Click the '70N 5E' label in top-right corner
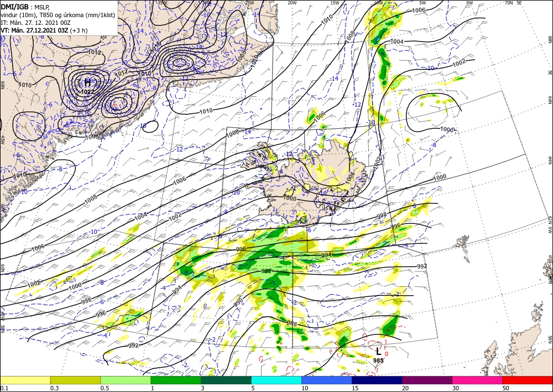Screen dimensions: 553x392 [513, 3]
